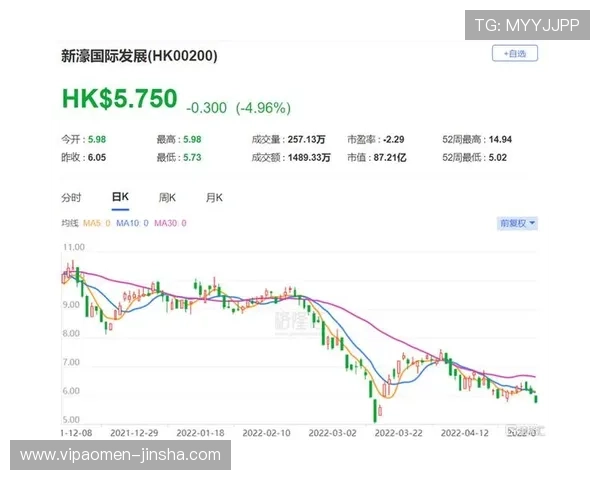Click the MA10 moving average label
Viewport: 600px width, 480px height.
click(132, 223)
